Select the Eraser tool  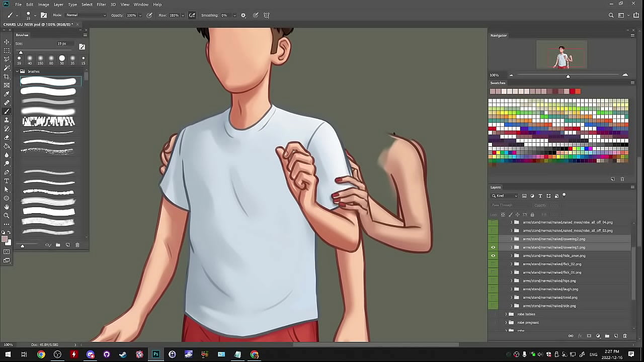click(x=7, y=137)
